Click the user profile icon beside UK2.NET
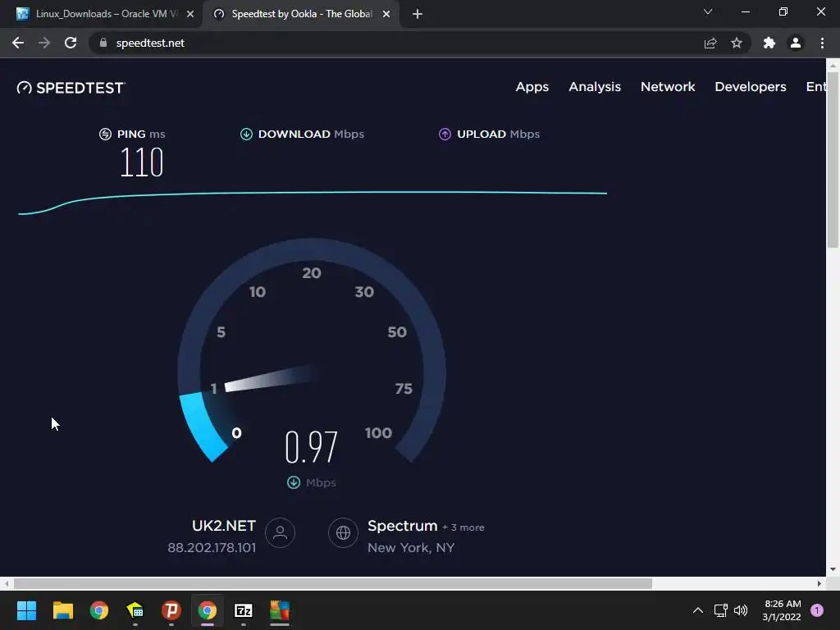 point(280,532)
